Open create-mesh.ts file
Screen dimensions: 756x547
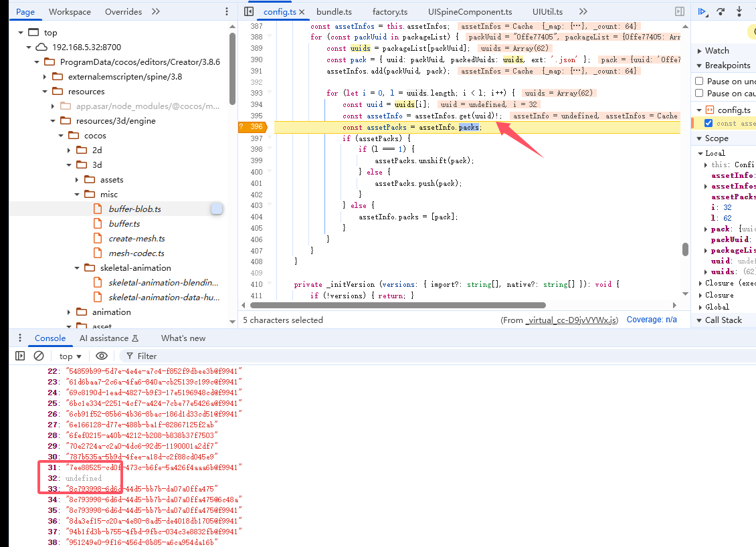136,239
